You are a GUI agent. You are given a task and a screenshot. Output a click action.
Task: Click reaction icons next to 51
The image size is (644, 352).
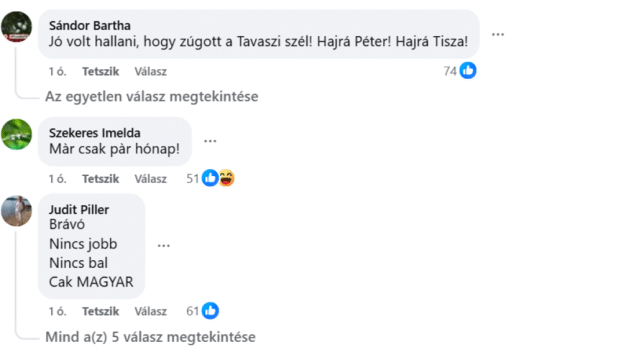point(218,179)
